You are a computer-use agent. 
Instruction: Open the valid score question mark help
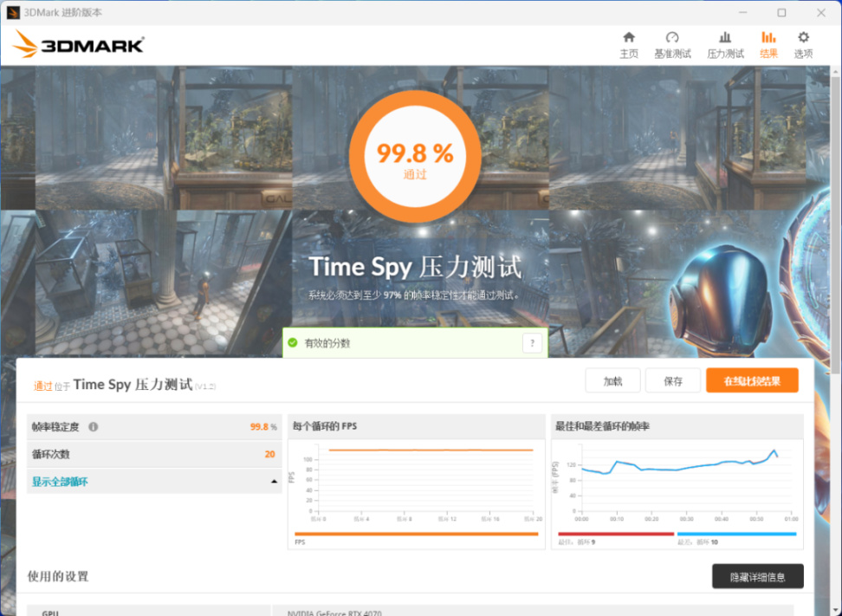[x=532, y=343]
